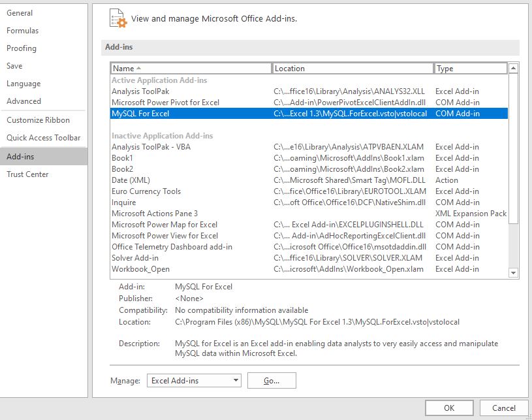The height and width of the screenshot is (420, 532).
Task: Click the compatibility information text
Action: (x=242, y=310)
